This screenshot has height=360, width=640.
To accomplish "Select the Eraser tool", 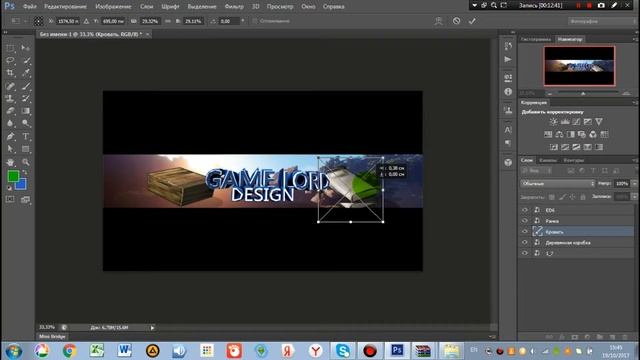I will click(10, 111).
